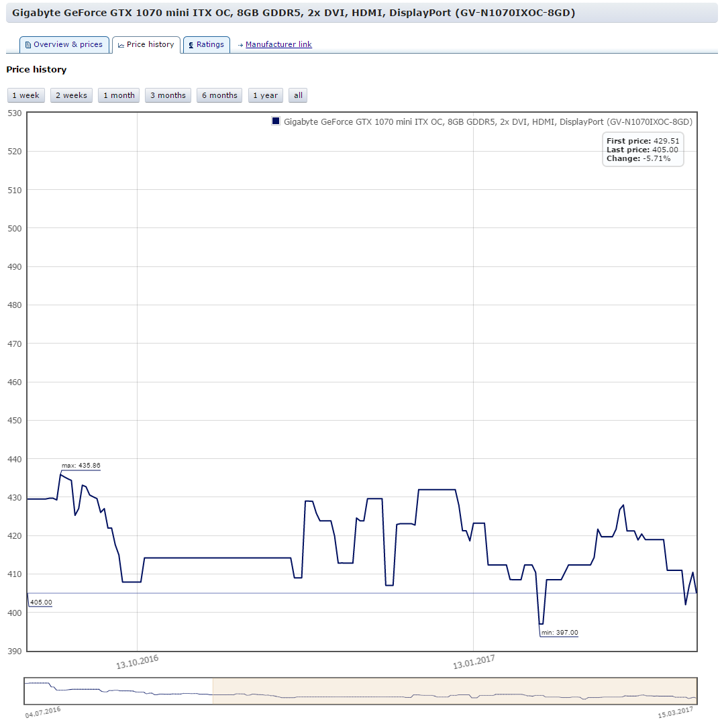720x728 pixels.
Task: Click the arrow icon before Manufacturer link
Action: (x=240, y=45)
